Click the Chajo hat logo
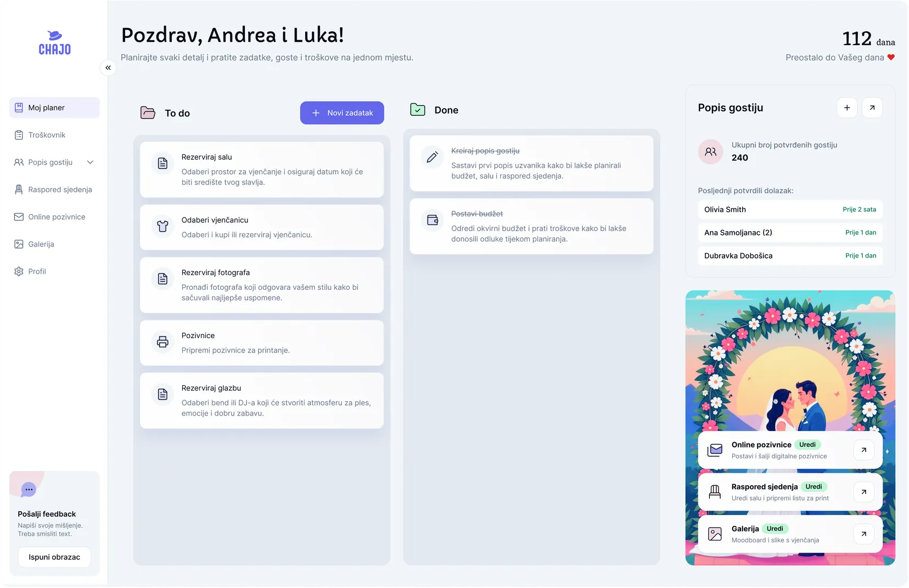The height and width of the screenshot is (588, 909). tap(55, 43)
